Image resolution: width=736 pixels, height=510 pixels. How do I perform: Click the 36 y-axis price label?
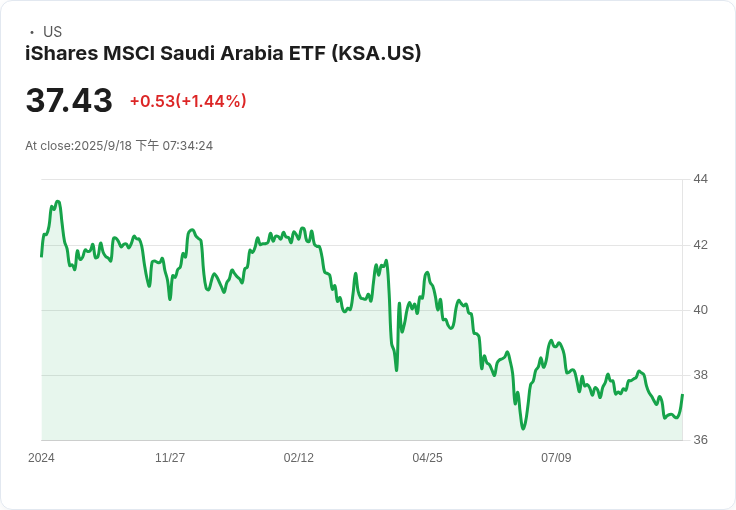click(700, 440)
